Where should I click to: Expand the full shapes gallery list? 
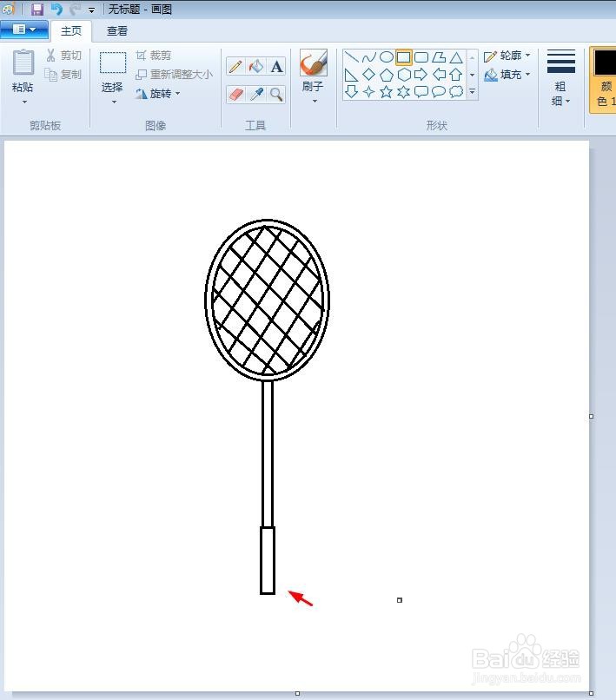tap(472, 91)
